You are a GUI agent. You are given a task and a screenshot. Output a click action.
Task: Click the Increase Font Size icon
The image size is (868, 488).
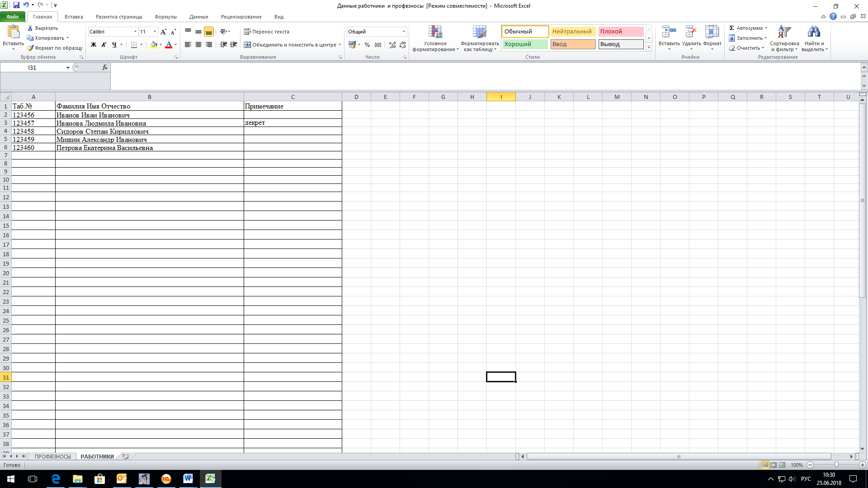(163, 32)
